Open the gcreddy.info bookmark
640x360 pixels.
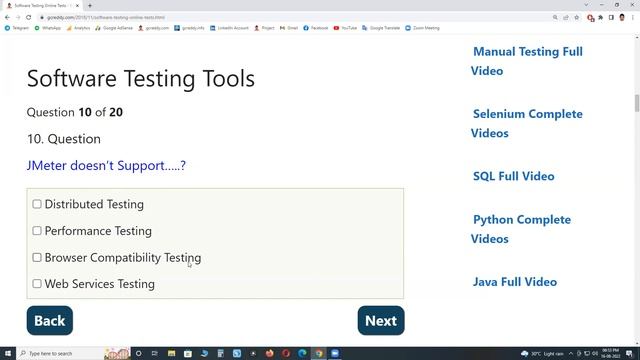(x=189, y=28)
